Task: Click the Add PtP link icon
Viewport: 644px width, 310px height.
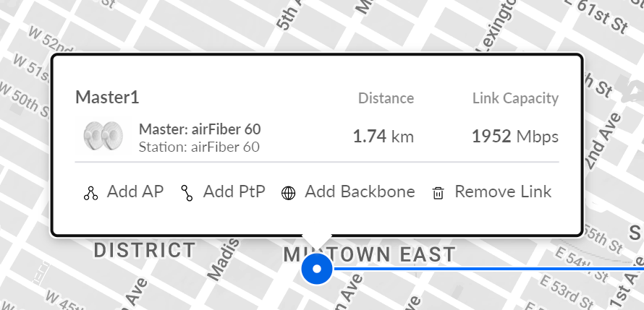Action: click(x=187, y=193)
